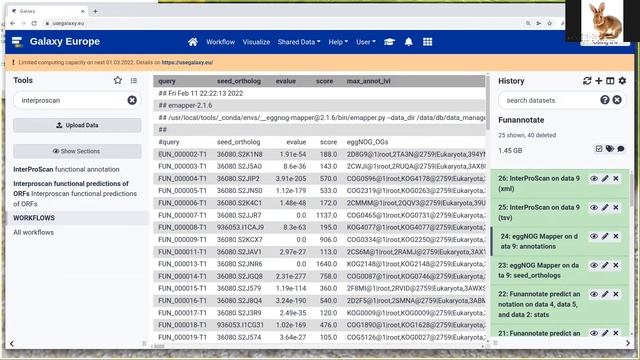Click the Funannotate history name
Image resolution: width=640 pixels, height=360 pixels.
[x=521, y=120]
